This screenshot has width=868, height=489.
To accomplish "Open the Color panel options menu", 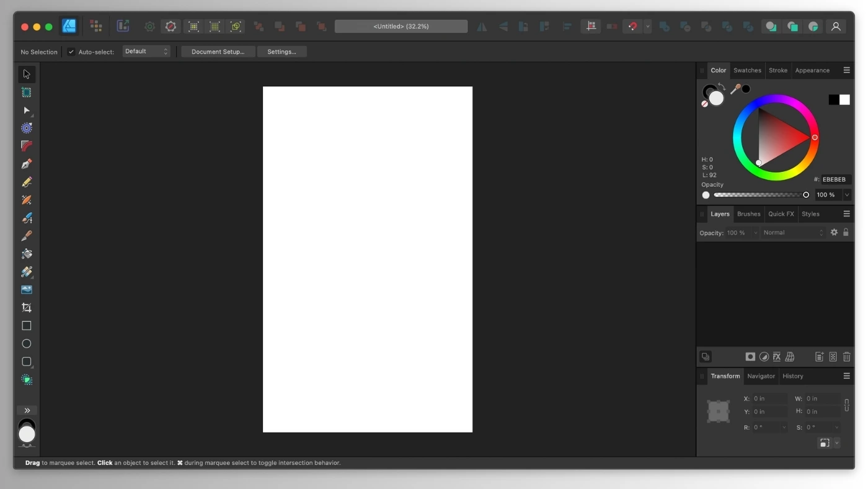I will point(846,70).
